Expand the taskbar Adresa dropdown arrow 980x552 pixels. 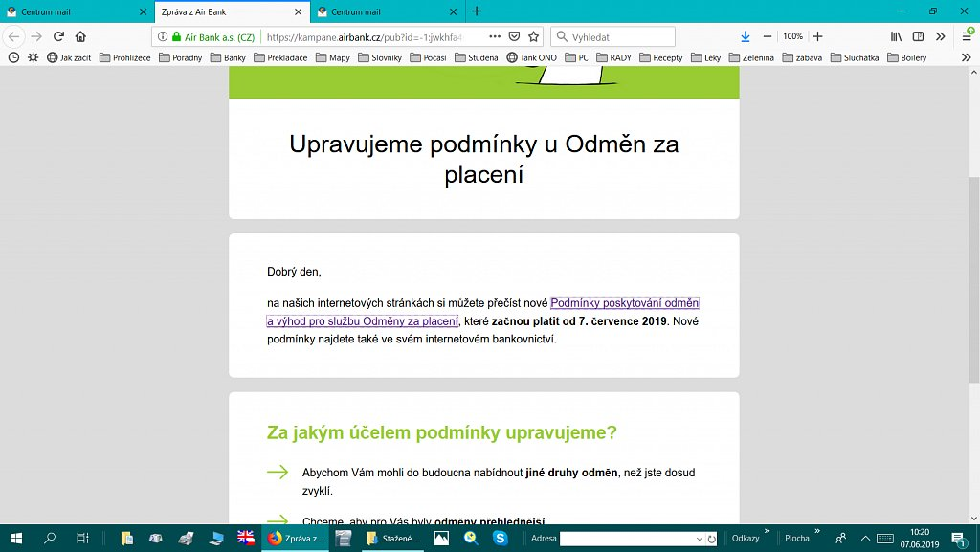pyautogui.click(x=700, y=539)
